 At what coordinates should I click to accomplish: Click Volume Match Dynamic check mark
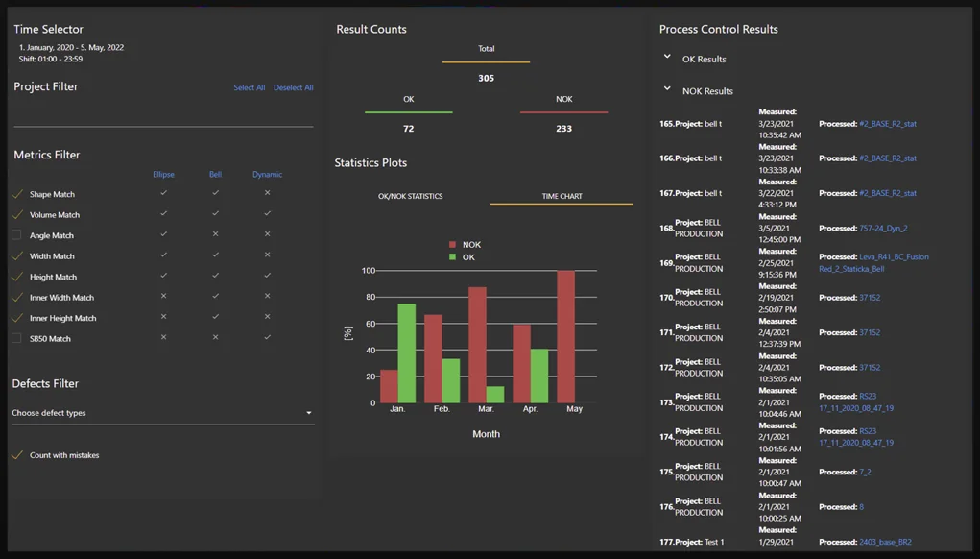pyautogui.click(x=267, y=213)
